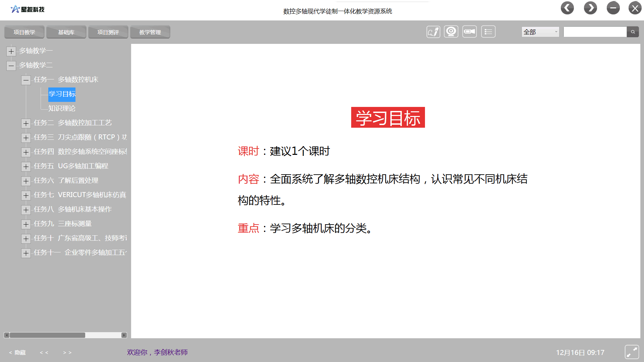Expand 任务五 UG多轴加工编程 node
The image size is (644, 362).
tap(26, 167)
